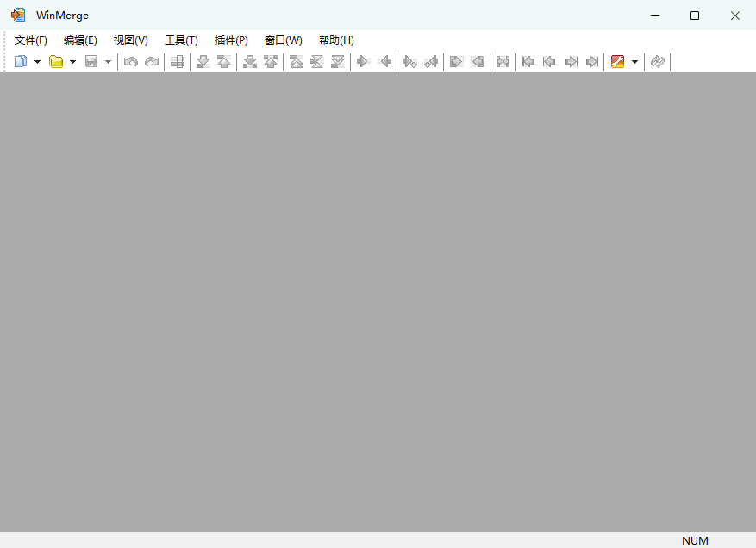Click the NUM indicator in status bar
This screenshot has width=756, height=548.
pyautogui.click(x=695, y=540)
